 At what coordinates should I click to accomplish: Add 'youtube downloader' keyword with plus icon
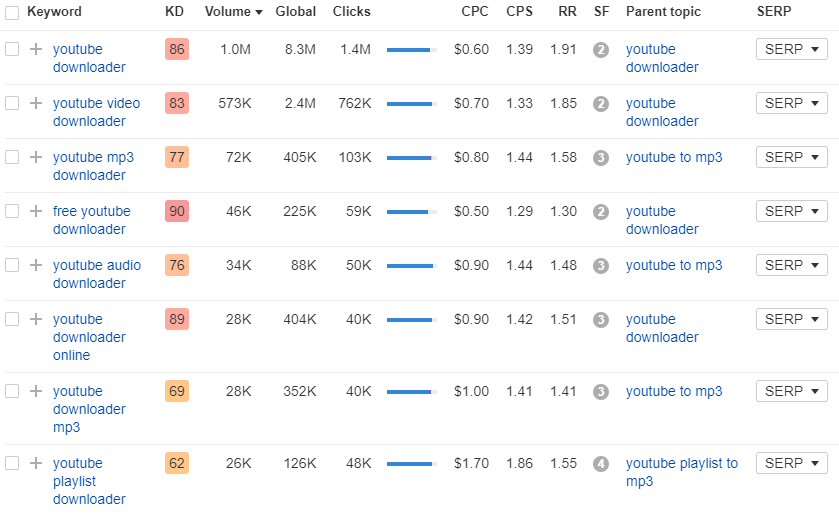coord(36,49)
